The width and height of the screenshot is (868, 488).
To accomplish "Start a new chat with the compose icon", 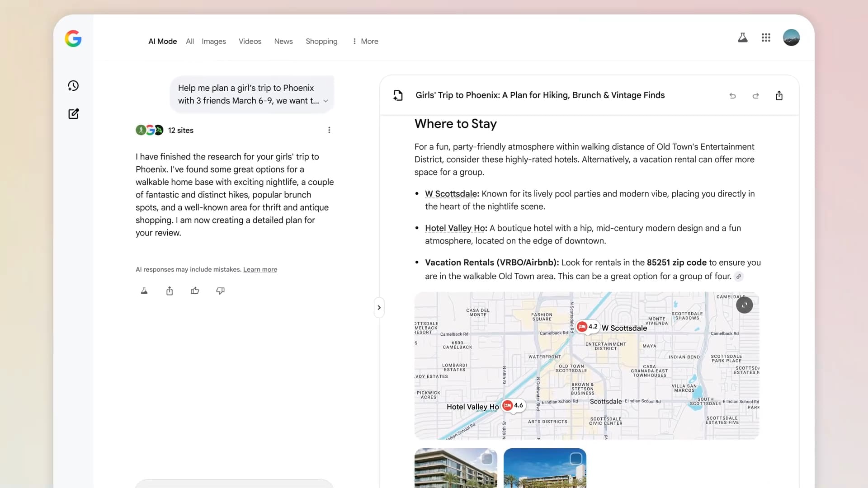I will 73,114.
